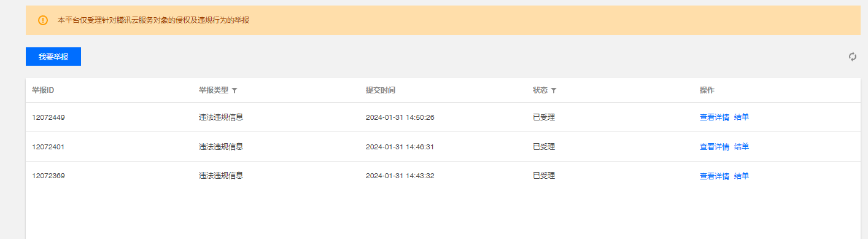
Task: Open the 状态 filter funnel icon
Action: point(554,90)
